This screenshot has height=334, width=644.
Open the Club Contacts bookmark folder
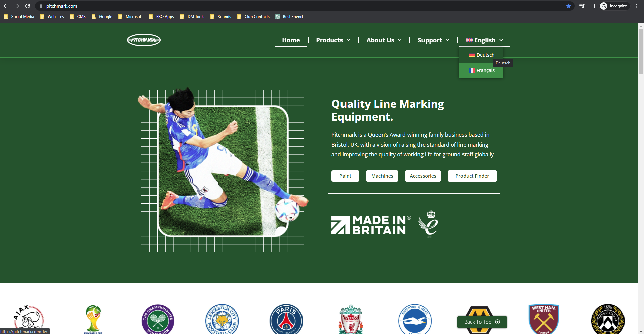tap(253, 17)
